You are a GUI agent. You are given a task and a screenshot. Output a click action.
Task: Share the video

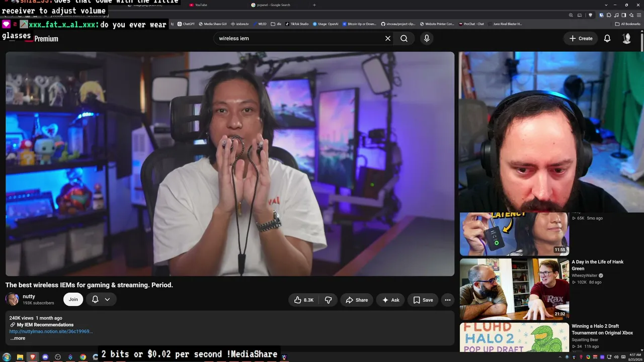(x=357, y=300)
